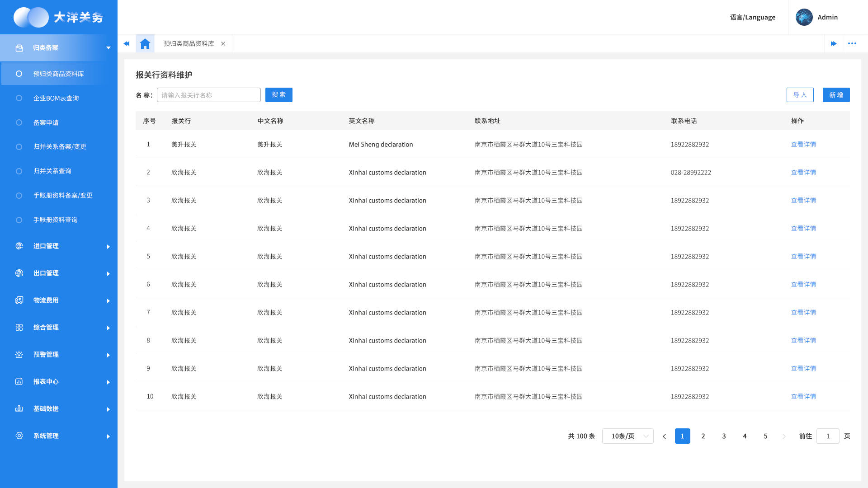Image resolution: width=868 pixels, height=488 pixels.
Task: Open 查看详情 for row 5
Action: 803,257
